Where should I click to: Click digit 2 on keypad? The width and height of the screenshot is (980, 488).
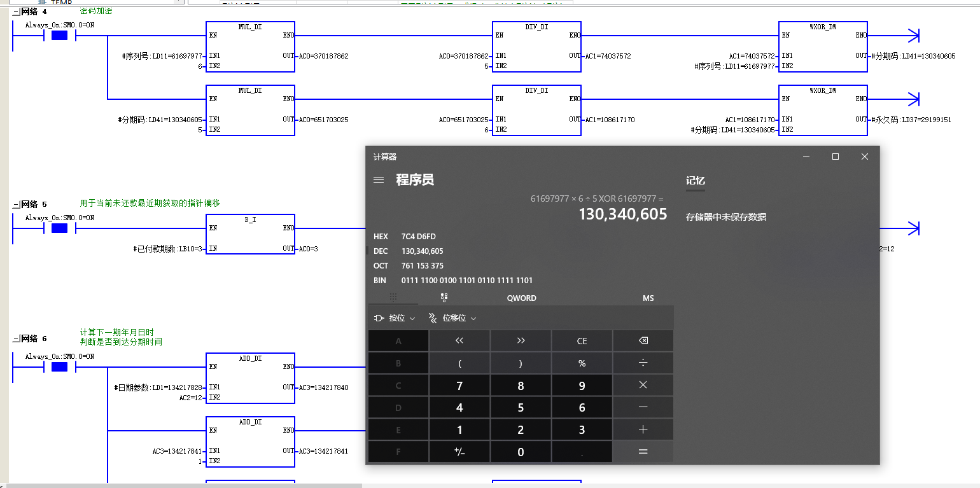click(x=521, y=430)
